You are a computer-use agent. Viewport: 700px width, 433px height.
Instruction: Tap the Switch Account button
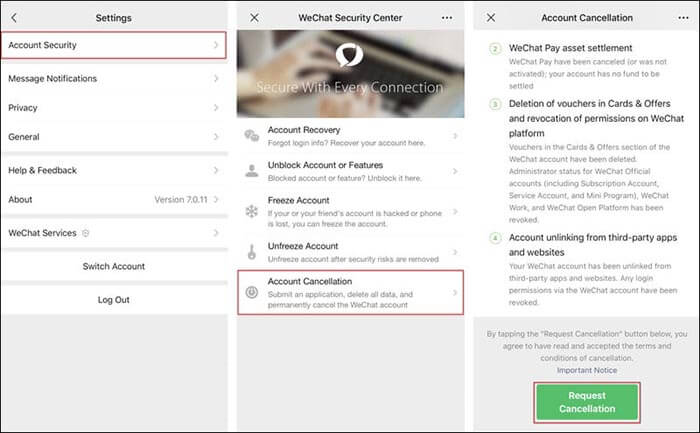click(113, 266)
